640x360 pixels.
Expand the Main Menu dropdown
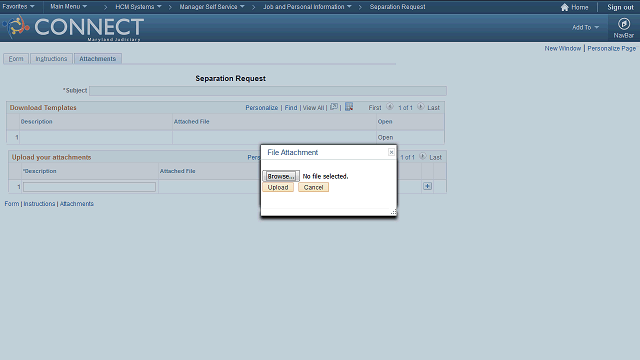(69, 7)
